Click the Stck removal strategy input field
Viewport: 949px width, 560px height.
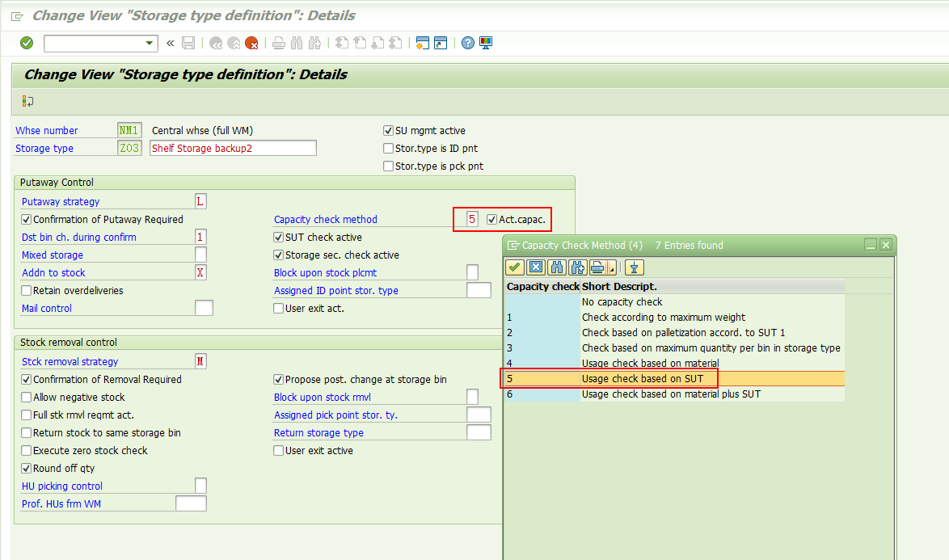pos(200,362)
